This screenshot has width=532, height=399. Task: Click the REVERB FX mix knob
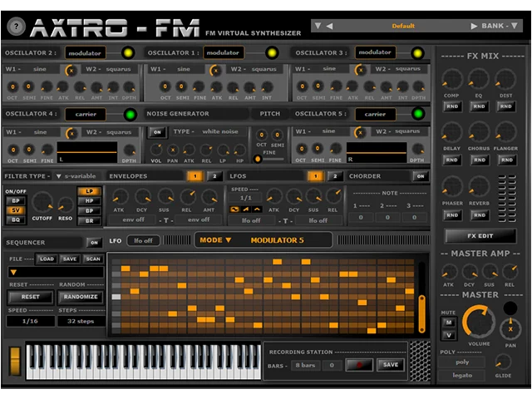click(x=479, y=186)
